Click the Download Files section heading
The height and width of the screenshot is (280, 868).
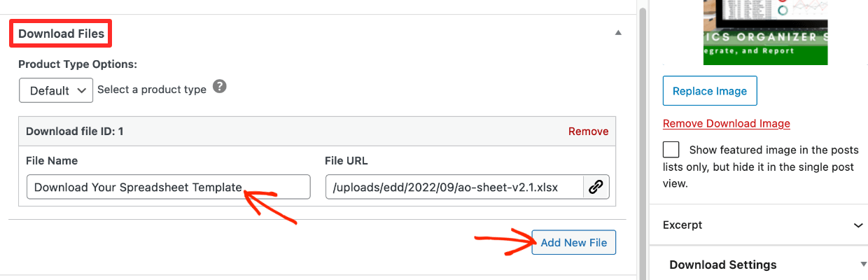click(62, 34)
